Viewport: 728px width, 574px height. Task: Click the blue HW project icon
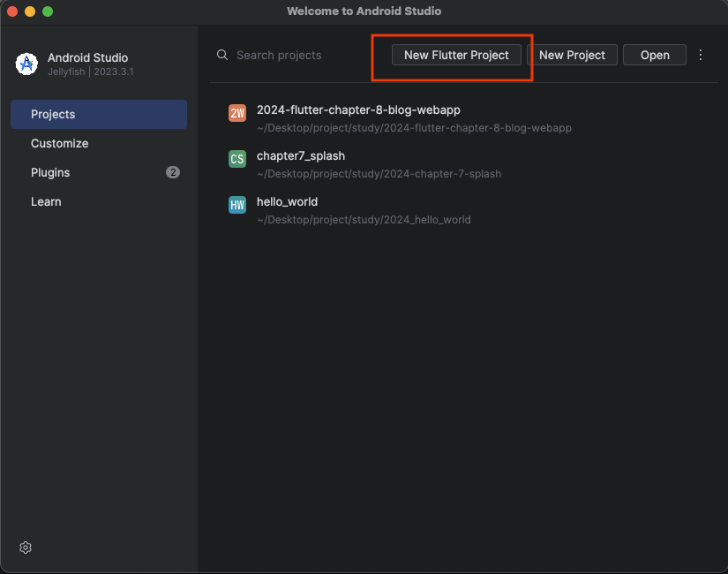coord(237,205)
